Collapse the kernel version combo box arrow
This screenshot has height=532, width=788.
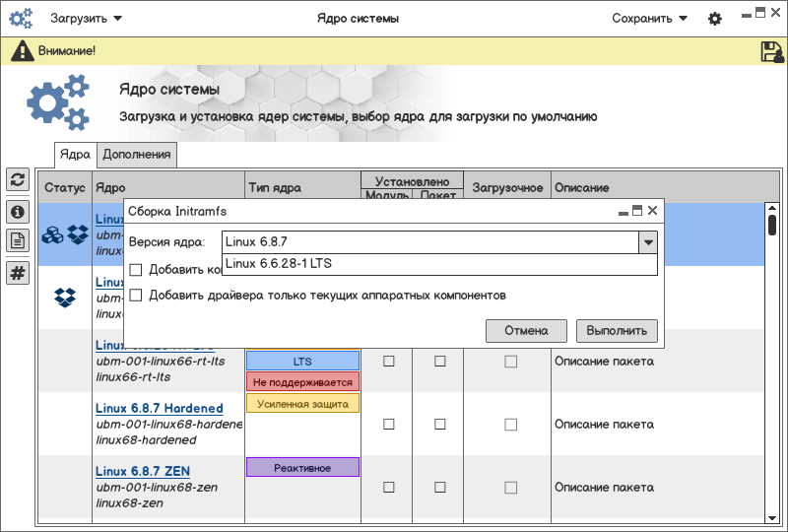pos(647,241)
